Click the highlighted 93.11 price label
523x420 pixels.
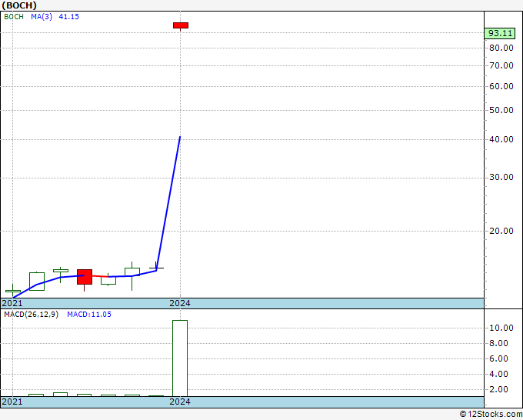(500, 33)
